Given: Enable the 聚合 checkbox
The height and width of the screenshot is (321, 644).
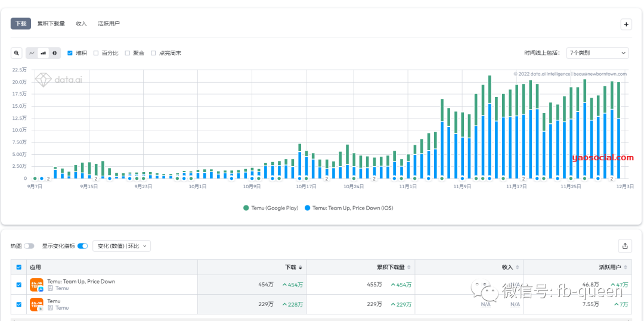Looking at the screenshot, I should point(128,53).
